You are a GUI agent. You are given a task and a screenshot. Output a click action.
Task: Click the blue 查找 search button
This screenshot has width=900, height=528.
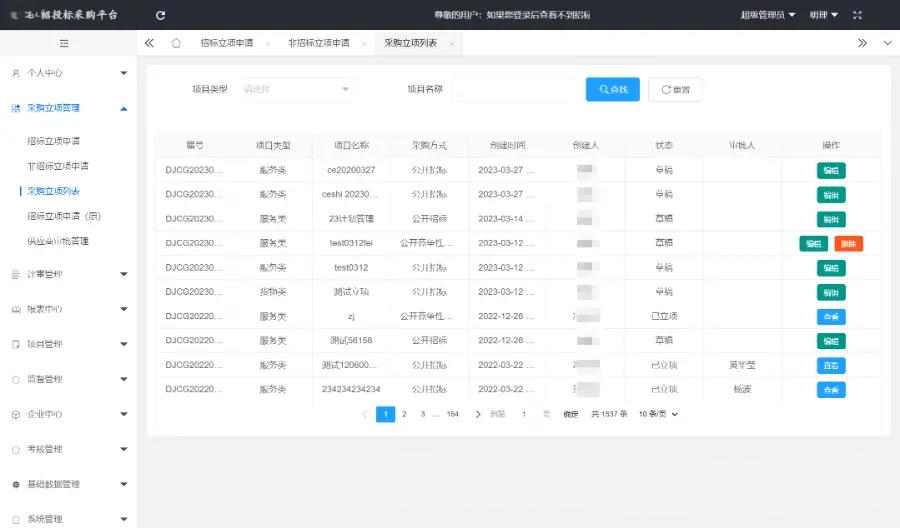pos(612,90)
